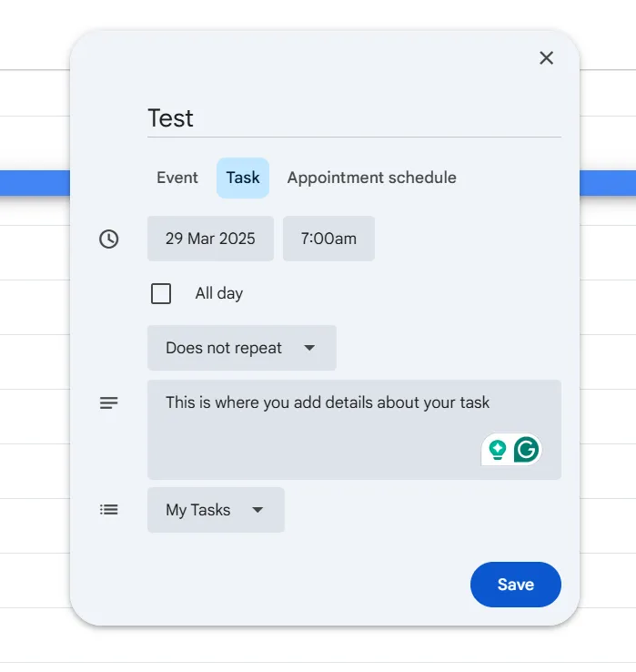Click the All day label text
Viewport: 636px width, 672px height.
click(x=219, y=293)
